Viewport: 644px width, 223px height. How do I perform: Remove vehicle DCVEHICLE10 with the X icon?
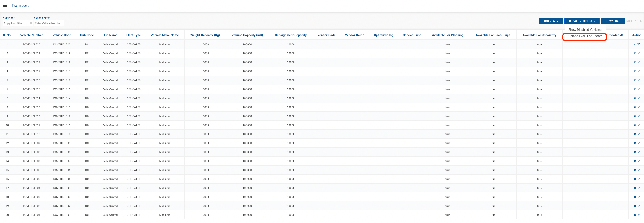[x=635, y=134]
